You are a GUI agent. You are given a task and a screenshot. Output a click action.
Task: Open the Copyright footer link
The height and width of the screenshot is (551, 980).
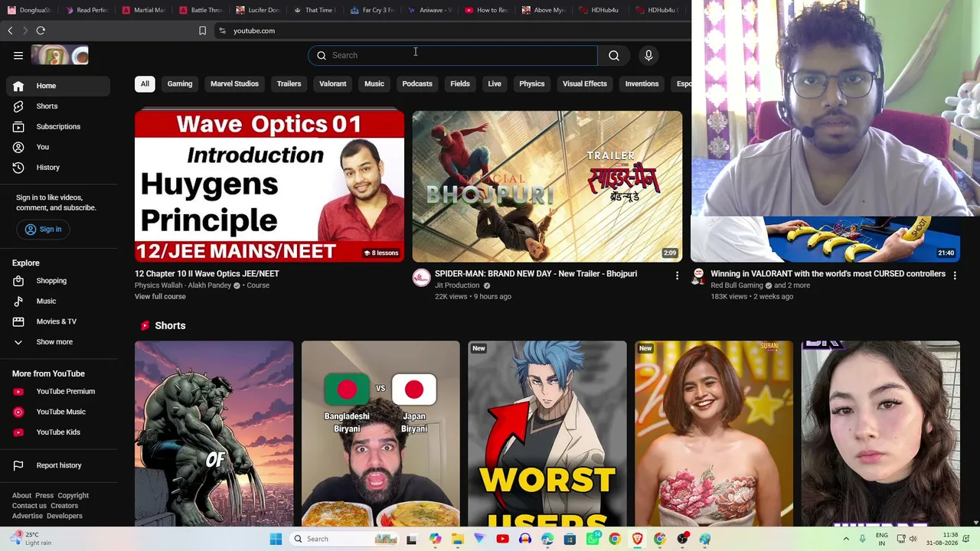[73, 496]
